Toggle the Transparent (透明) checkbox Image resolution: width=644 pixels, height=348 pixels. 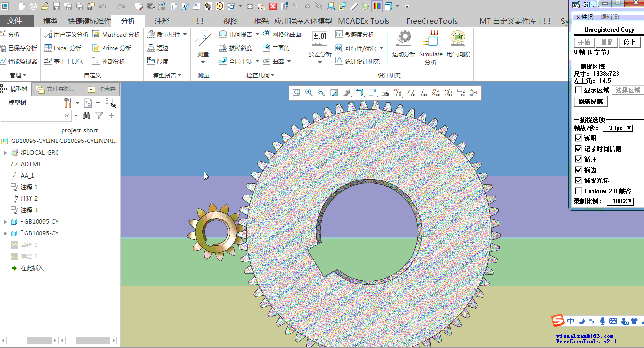click(579, 138)
